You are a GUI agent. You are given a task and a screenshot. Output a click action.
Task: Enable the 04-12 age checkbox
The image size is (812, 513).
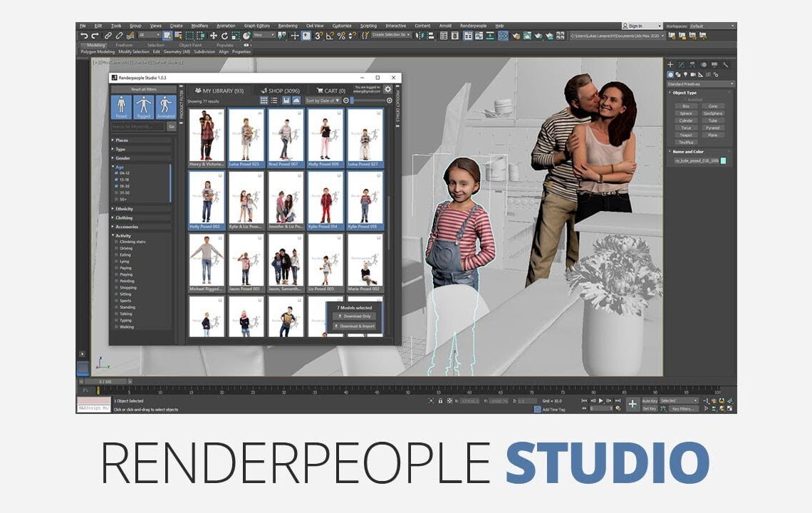[x=116, y=173]
